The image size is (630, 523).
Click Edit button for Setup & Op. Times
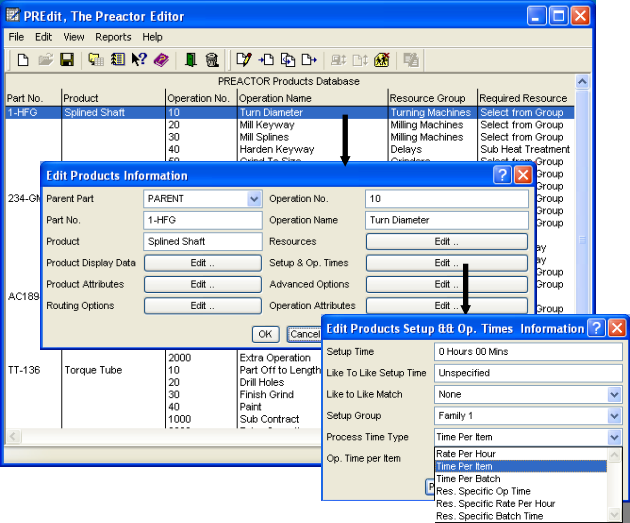tap(447, 263)
